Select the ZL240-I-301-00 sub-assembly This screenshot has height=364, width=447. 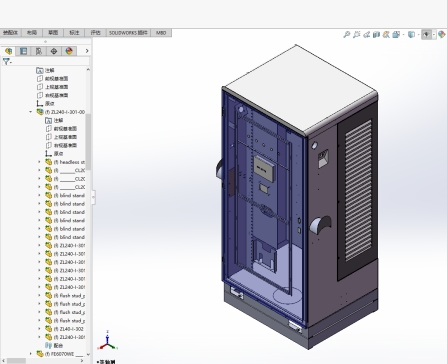pos(61,112)
